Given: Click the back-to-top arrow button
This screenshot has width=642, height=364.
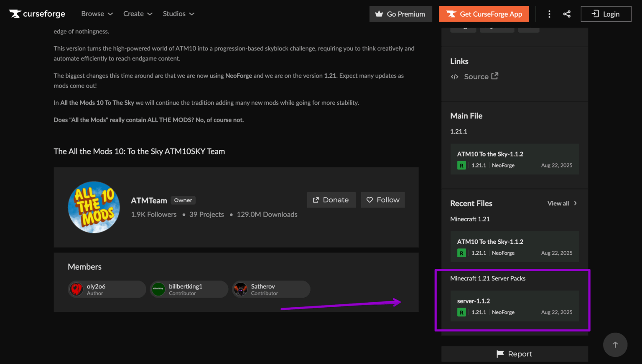Looking at the screenshot, I should [615, 345].
